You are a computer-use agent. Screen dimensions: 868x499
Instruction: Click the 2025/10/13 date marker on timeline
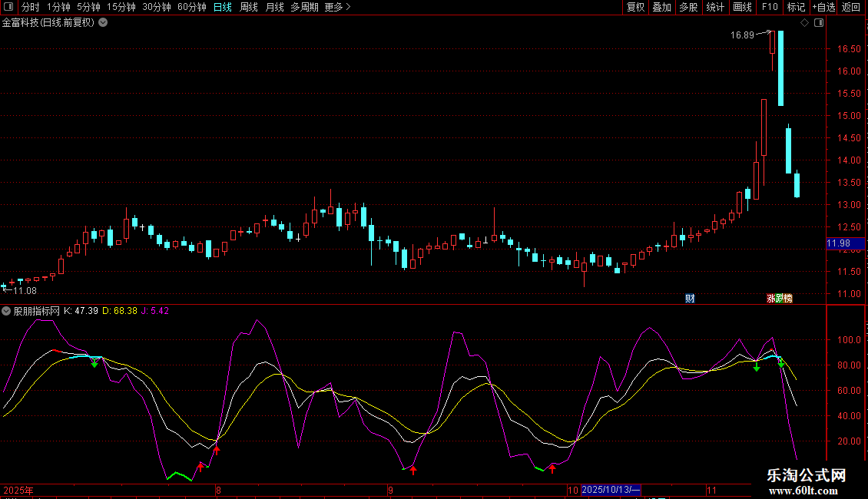[611, 490]
